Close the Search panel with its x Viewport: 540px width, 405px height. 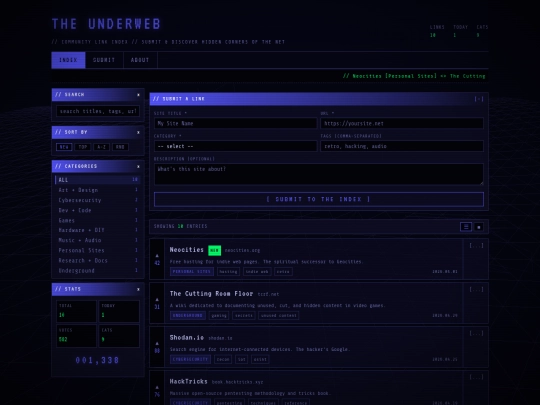pos(138,95)
